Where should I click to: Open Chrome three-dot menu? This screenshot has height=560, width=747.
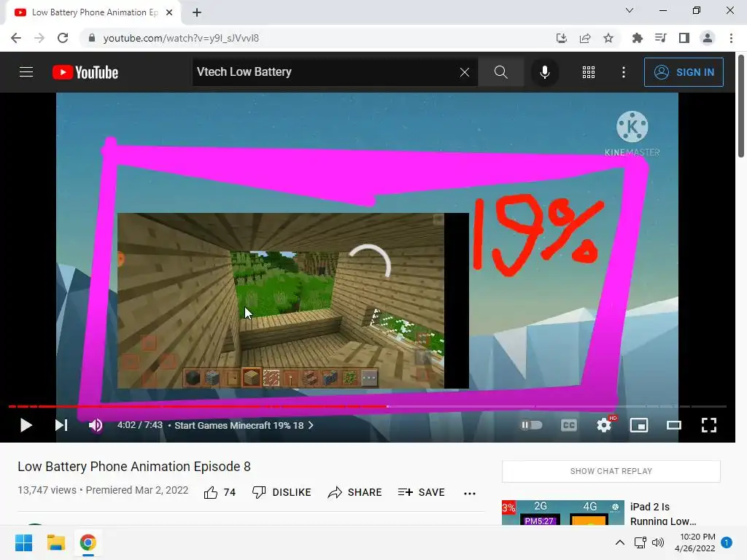click(x=731, y=38)
